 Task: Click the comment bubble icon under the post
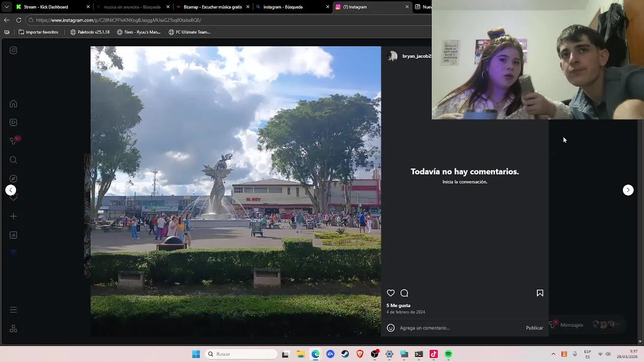pyautogui.click(x=404, y=293)
